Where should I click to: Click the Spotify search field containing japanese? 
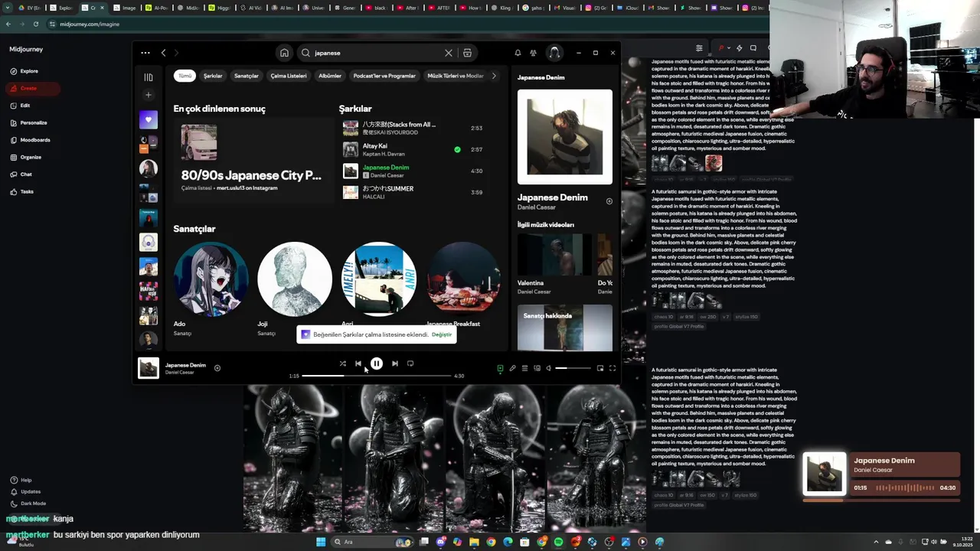coord(375,53)
